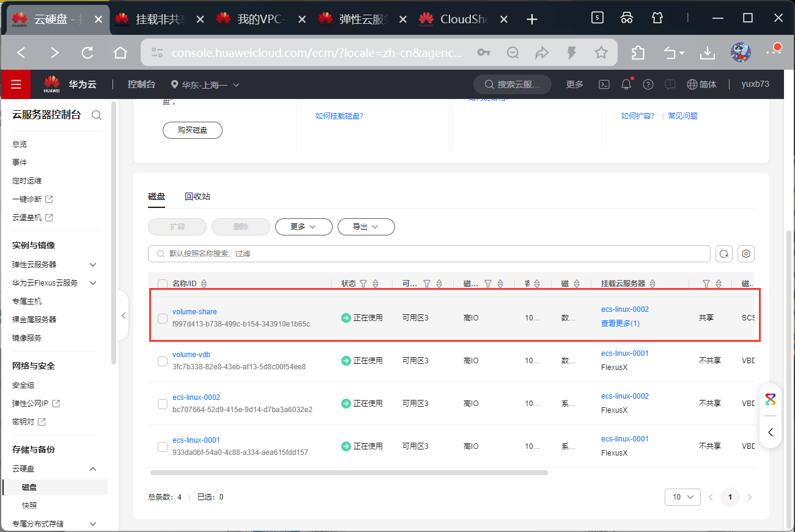Check the volume-vdb disk row
The width and height of the screenshot is (795, 532).
(163, 361)
